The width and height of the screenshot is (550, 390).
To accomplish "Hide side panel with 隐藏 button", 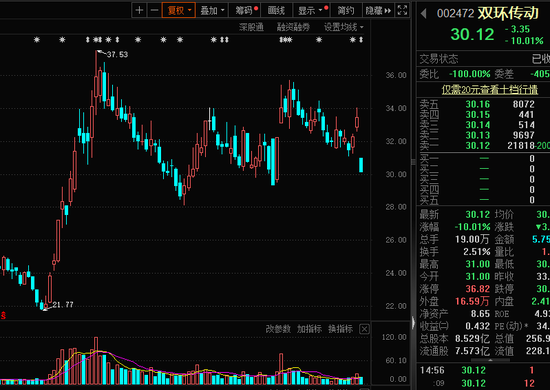I will coord(378,10).
